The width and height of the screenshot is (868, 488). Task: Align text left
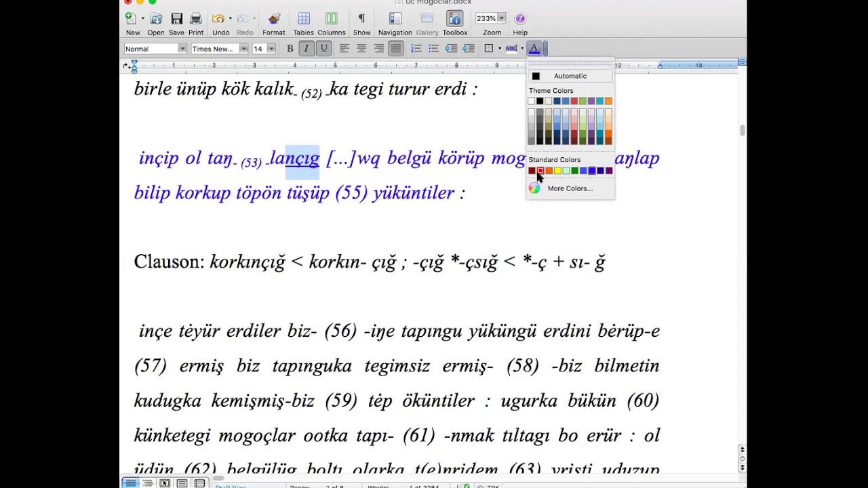point(344,49)
